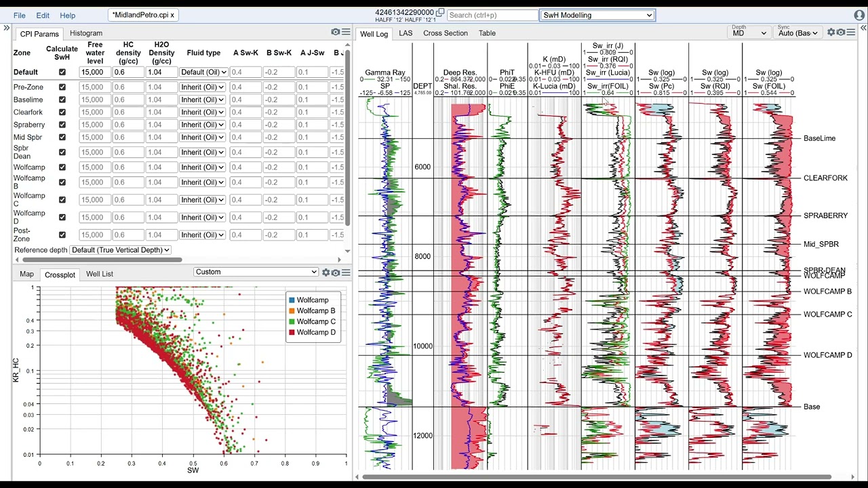
Task: Toggle Calculate SwH for Post-Zone
Action: click(x=62, y=235)
